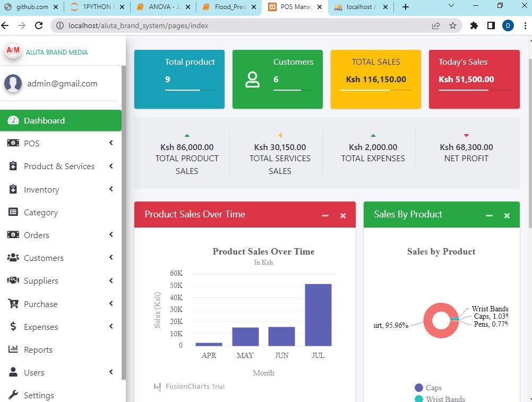532x402 pixels.
Task: Expand the Customers submenu chevron
Action: point(110,258)
